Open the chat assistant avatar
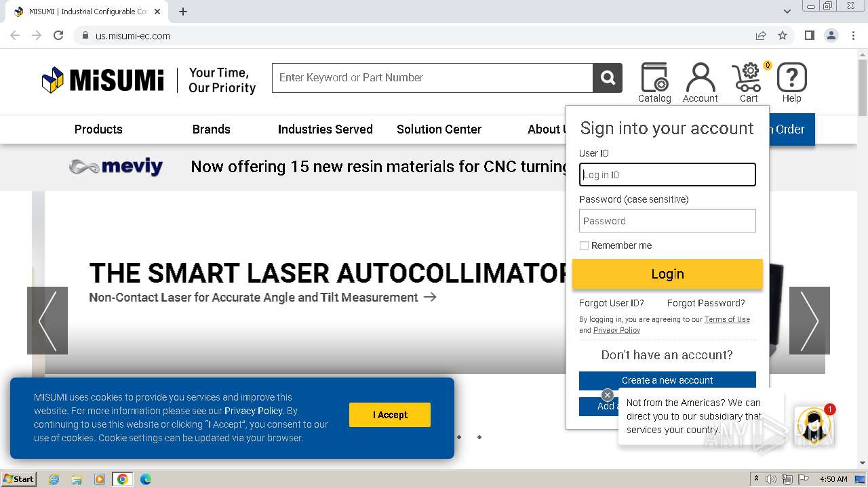This screenshot has width=868, height=488. click(x=814, y=425)
